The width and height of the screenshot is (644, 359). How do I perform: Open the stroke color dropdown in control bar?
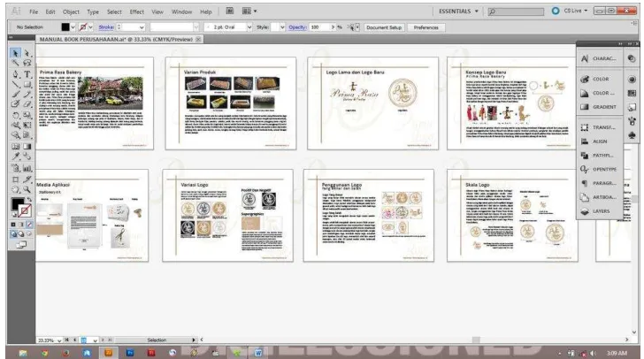(x=90, y=27)
